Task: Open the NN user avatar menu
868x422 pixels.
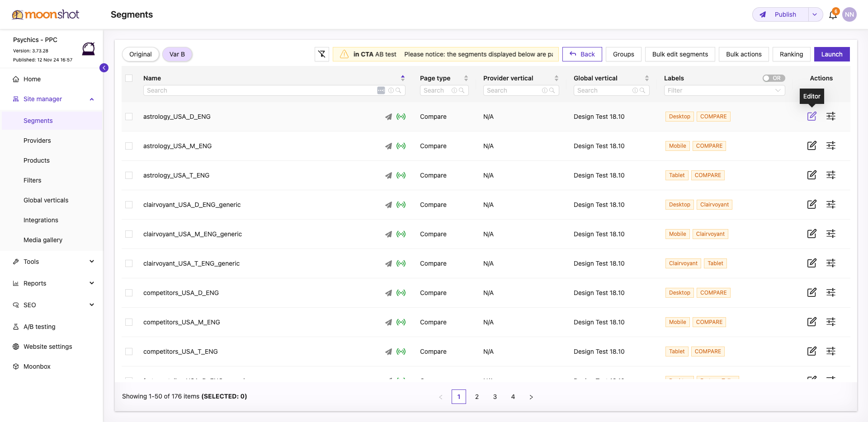Action: (x=849, y=14)
